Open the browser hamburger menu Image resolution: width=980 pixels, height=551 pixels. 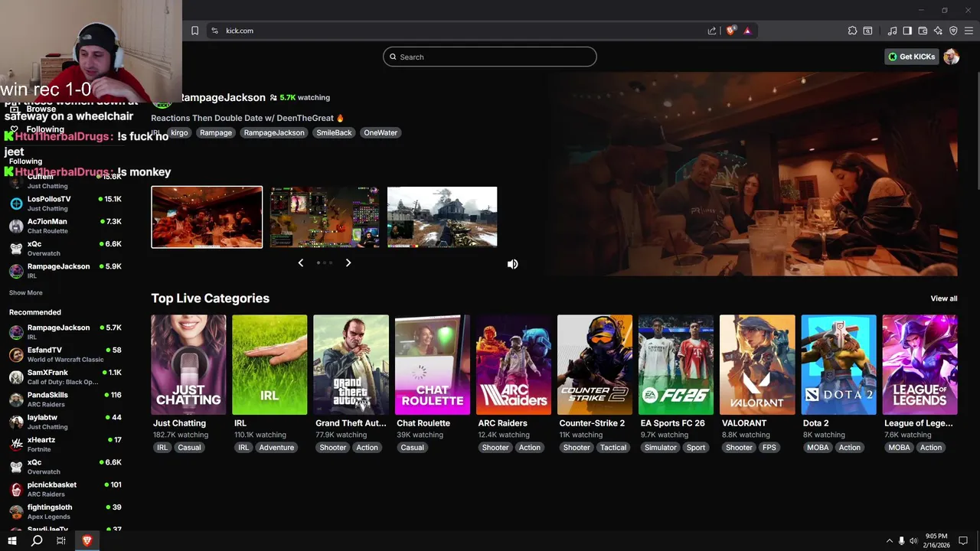point(969,31)
